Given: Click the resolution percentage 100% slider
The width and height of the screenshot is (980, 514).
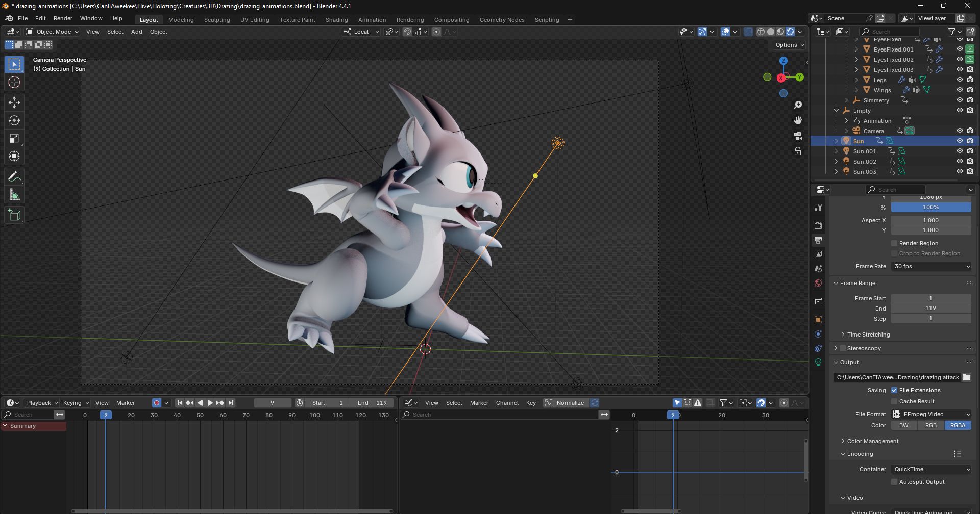Looking at the screenshot, I should pos(931,207).
